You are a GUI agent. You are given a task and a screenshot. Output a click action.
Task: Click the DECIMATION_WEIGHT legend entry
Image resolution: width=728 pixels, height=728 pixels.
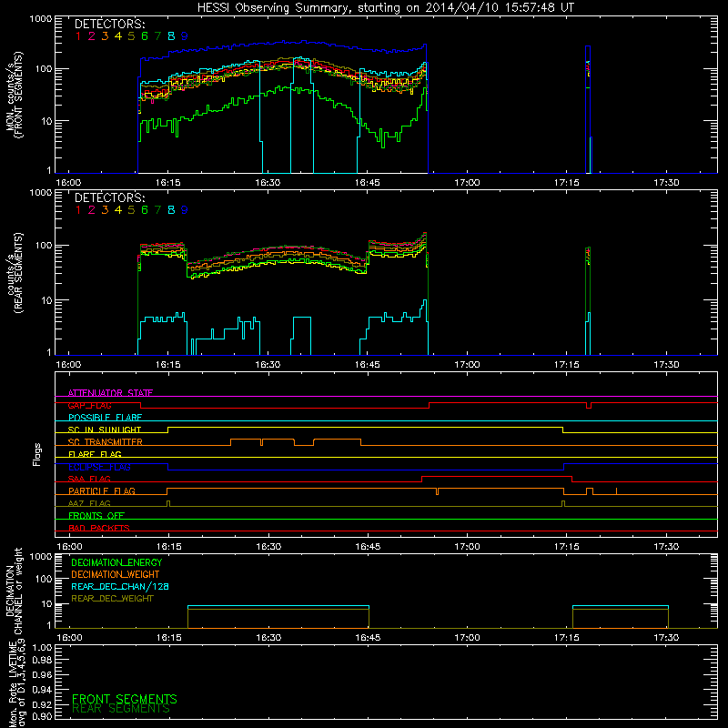(x=116, y=574)
